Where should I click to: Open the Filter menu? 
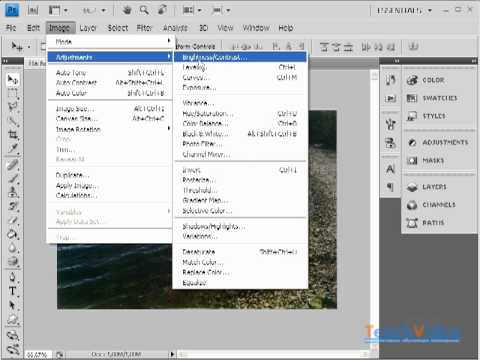(x=144, y=28)
